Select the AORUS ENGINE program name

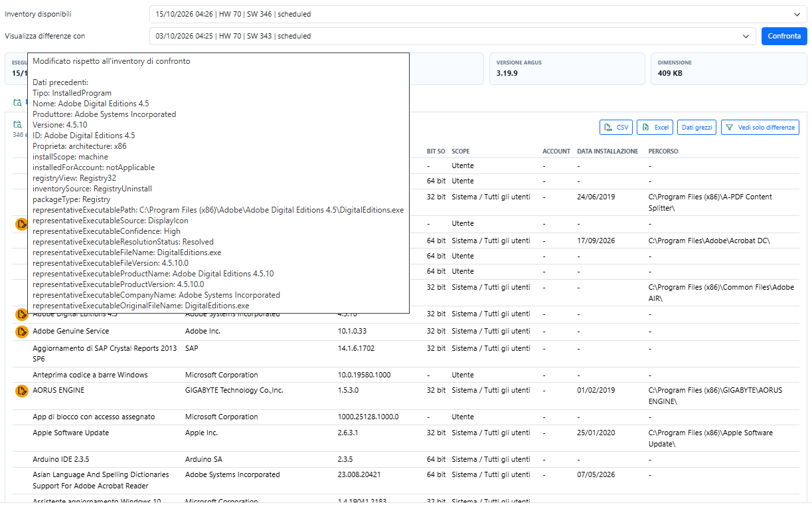pyautogui.click(x=58, y=390)
